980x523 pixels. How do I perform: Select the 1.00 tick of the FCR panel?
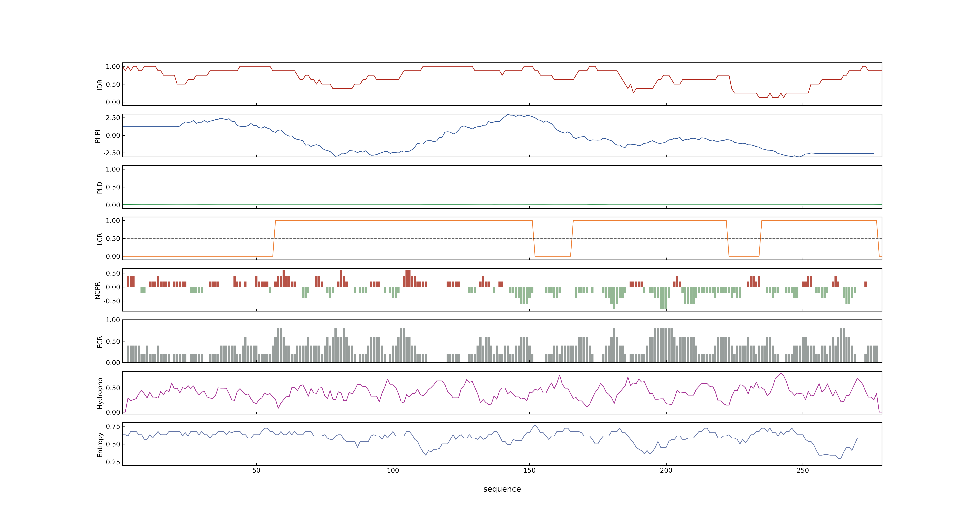(113, 320)
